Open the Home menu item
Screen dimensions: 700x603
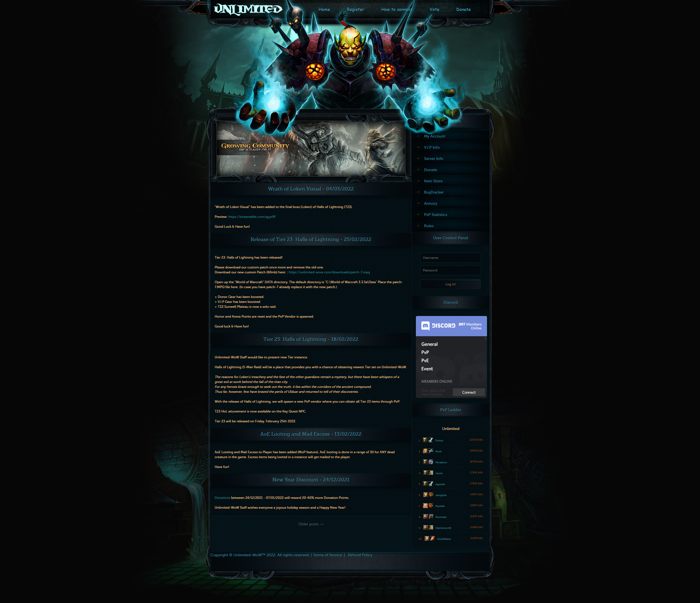pos(324,10)
